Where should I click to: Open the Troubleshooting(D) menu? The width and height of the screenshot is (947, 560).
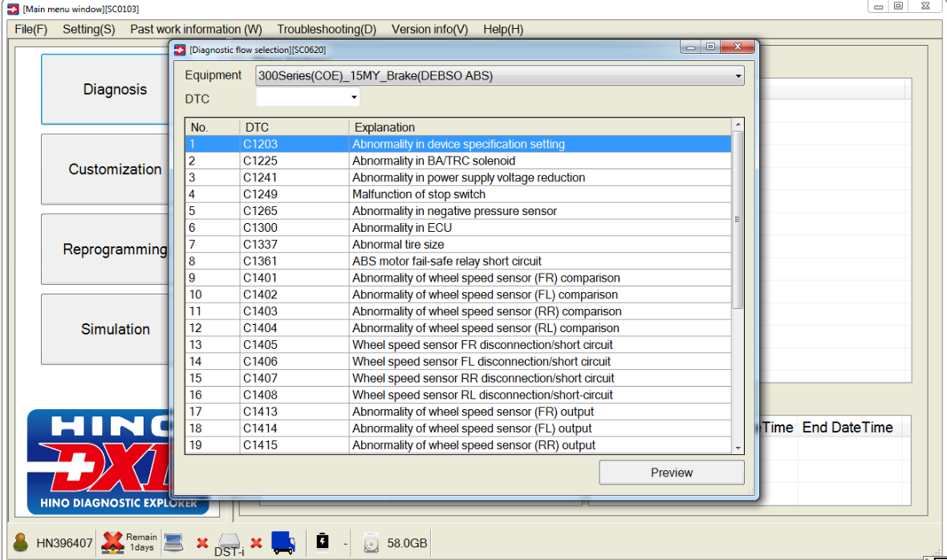coord(326,30)
